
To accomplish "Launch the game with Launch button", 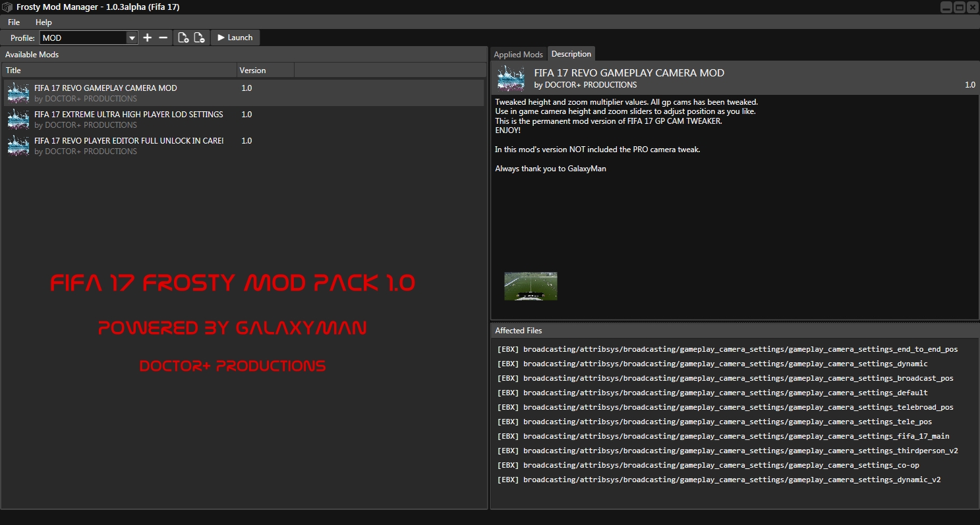I will (235, 38).
